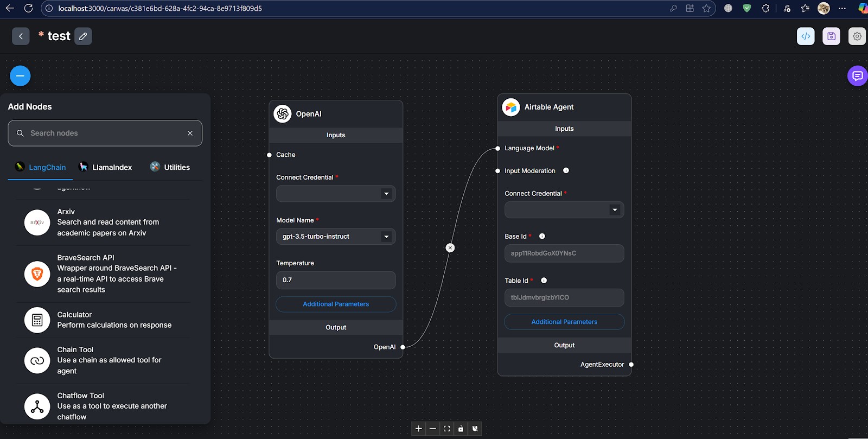Image resolution: width=868 pixels, height=439 pixels.
Task: Delete the edge with the X button
Action: [450, 248]
